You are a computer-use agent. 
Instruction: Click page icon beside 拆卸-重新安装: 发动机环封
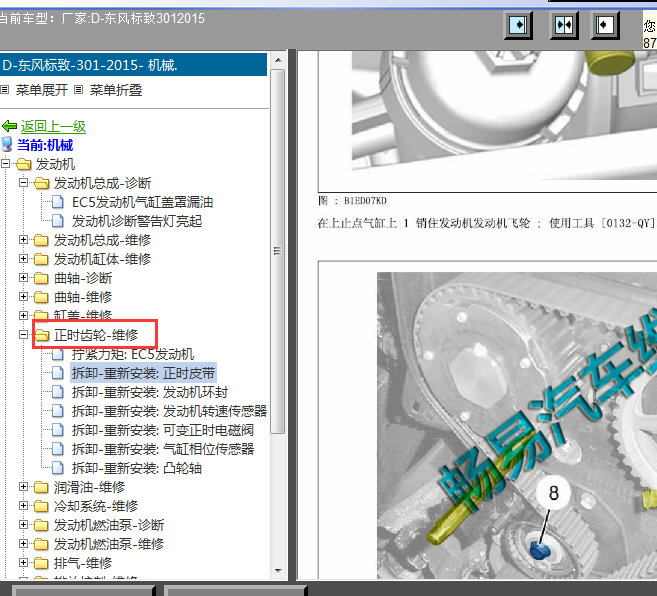(58, 392)
